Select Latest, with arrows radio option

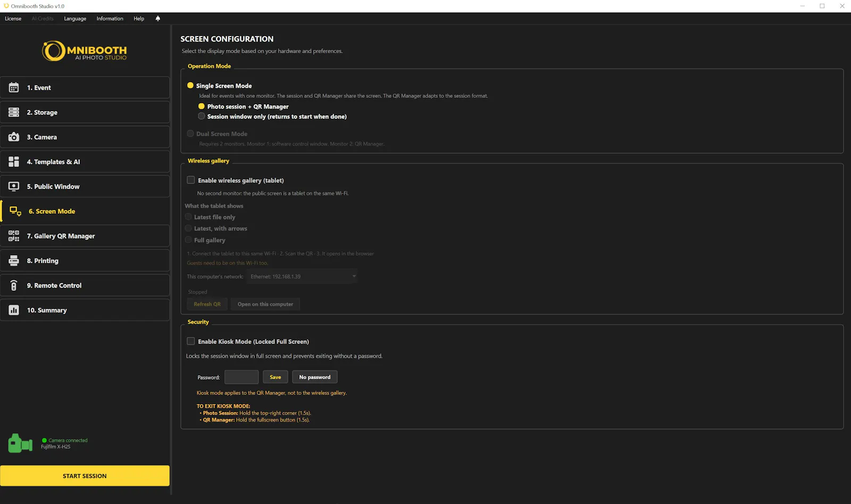[188, 228]
